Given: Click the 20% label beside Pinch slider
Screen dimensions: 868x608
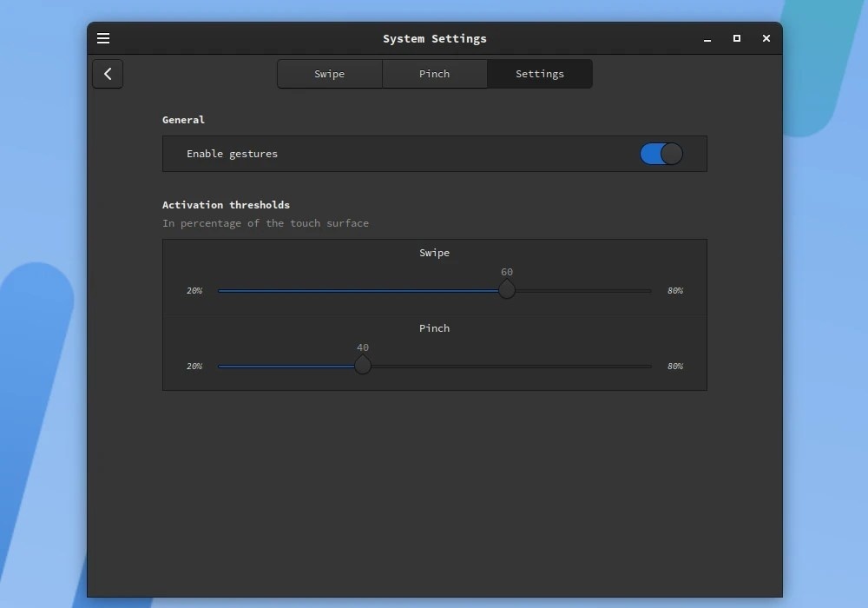Looking at the screenshot, I should pyautogui.click(x=194, y=367).
